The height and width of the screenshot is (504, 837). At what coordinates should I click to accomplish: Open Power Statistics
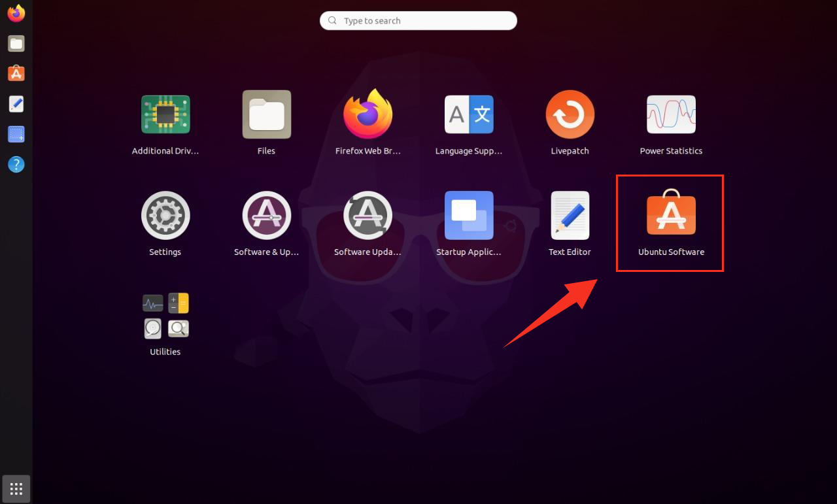671,114
